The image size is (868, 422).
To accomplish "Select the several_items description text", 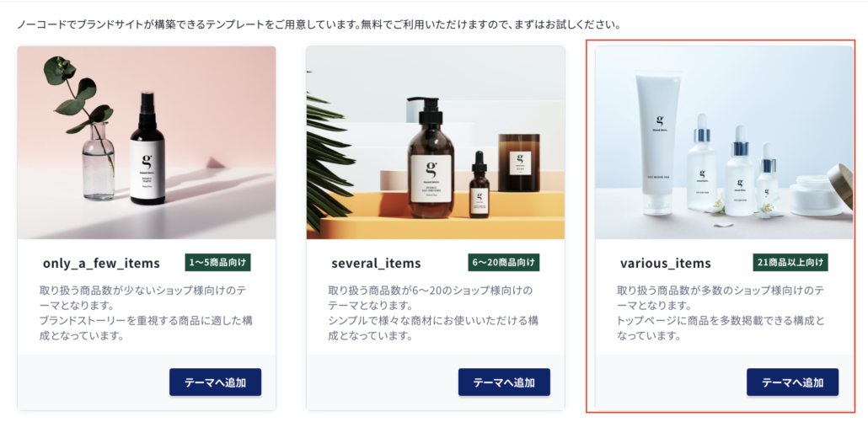I will point(435,313).
